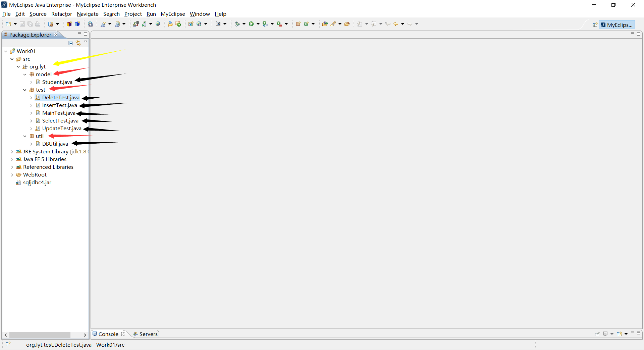Image resolution: width=644 pixels, height=350 pixels.
Task: Click the New file toolbar icon
Action: click(x=8, y=24)
